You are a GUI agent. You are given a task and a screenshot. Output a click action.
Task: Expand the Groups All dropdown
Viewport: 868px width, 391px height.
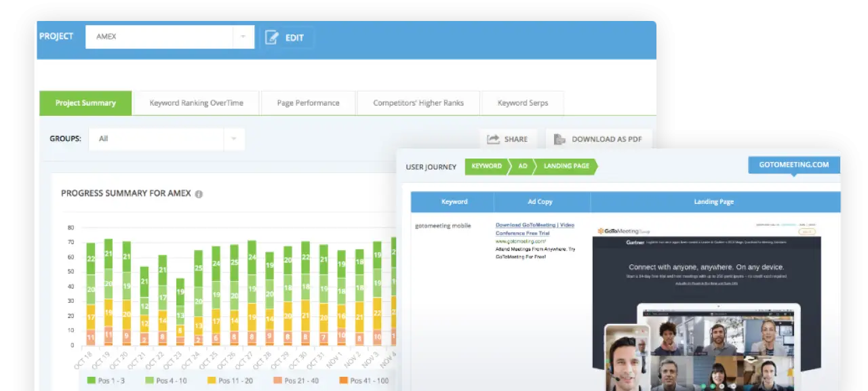pos(167,139)
